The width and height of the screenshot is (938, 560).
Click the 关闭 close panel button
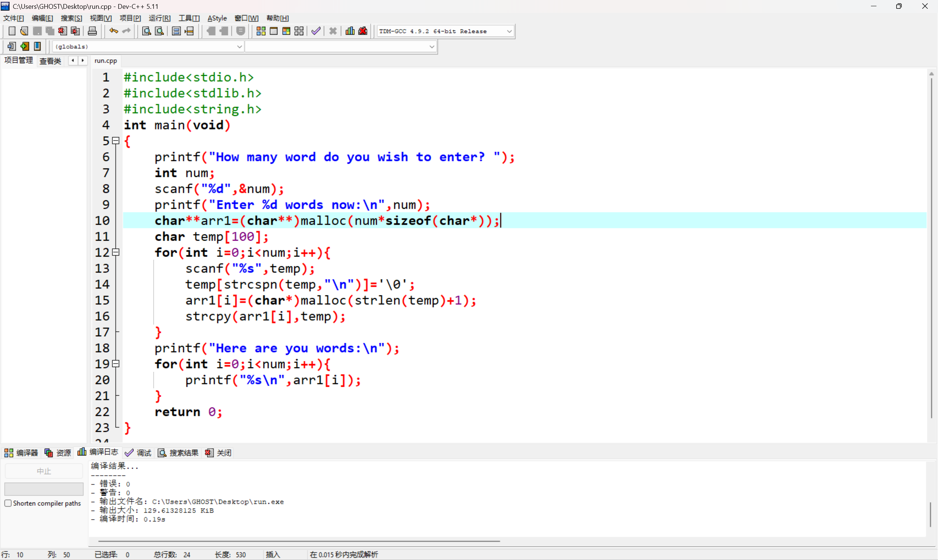point(218,452)
